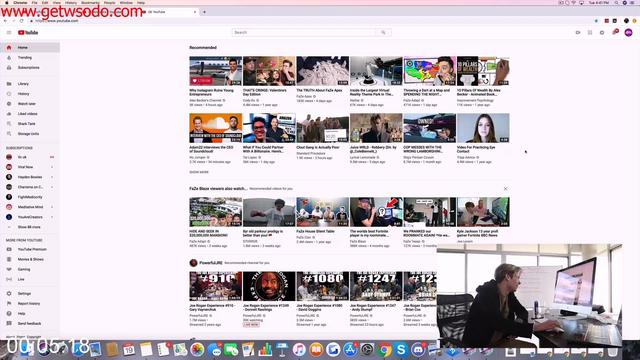
Task: Open YouAreCreators subscription channel
Action: tap(30, 217)
